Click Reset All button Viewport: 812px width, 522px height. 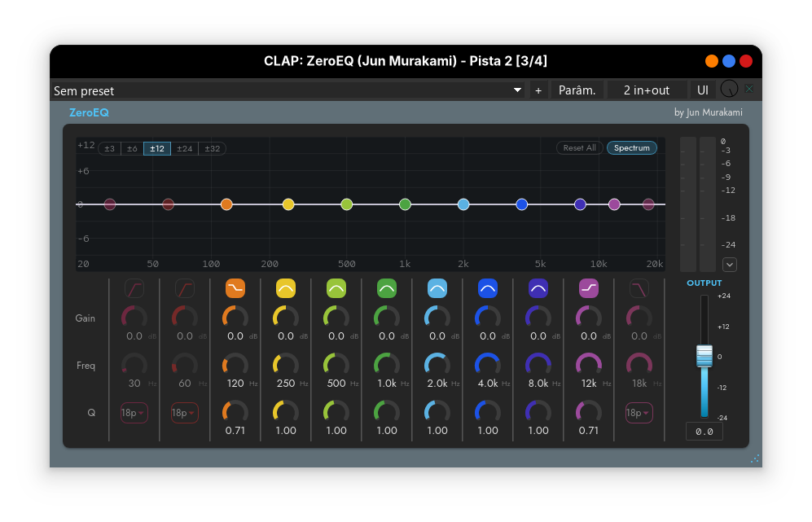(580, 148)
